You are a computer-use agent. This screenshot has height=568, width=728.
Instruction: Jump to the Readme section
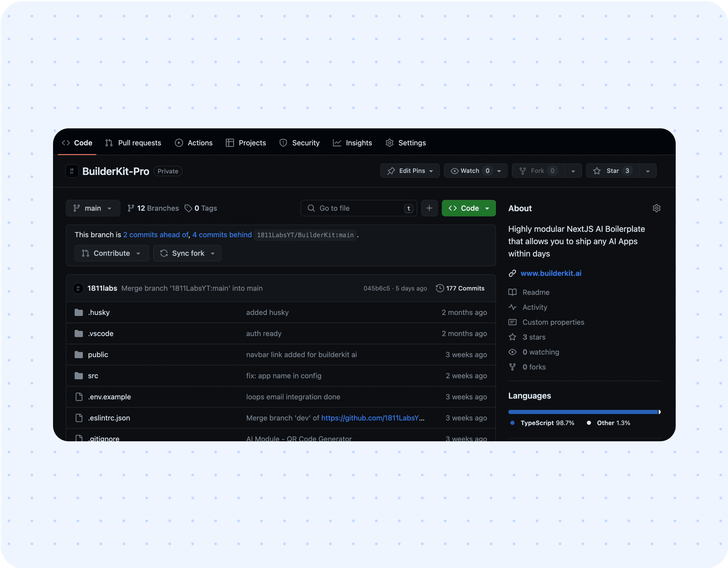536,292
